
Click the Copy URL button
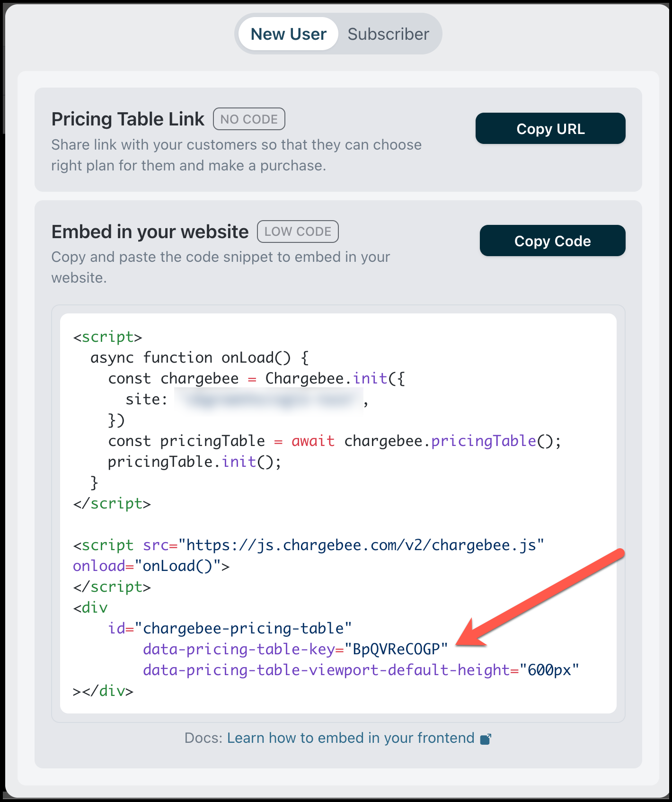(550, 128)
